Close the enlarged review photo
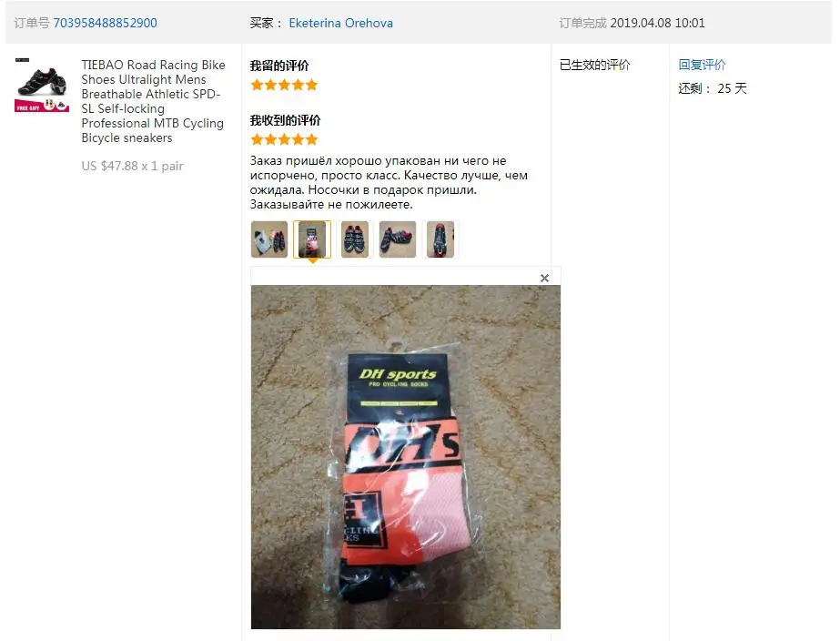 click(x=544, y=278)
